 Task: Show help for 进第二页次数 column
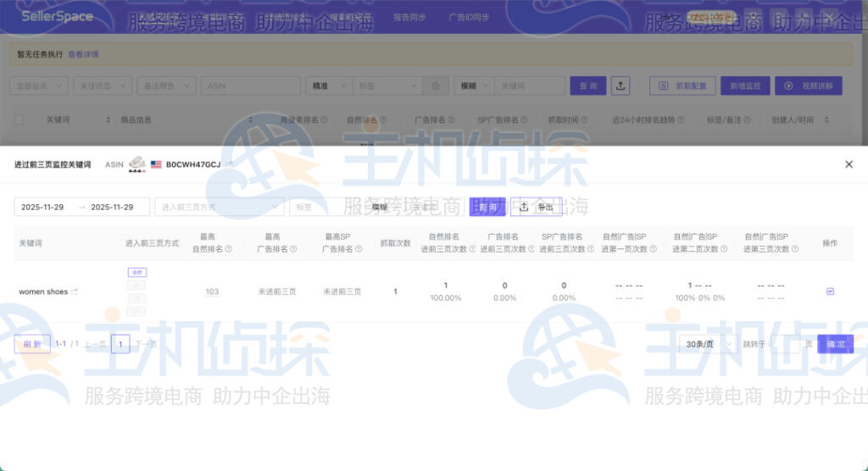point(724,249)
